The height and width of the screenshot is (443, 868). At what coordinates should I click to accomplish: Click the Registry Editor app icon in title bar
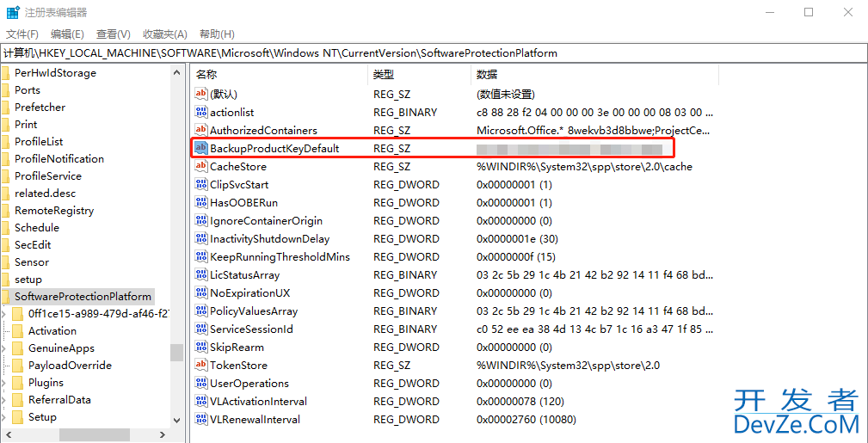pyautogui.click(x=13, y=12)
